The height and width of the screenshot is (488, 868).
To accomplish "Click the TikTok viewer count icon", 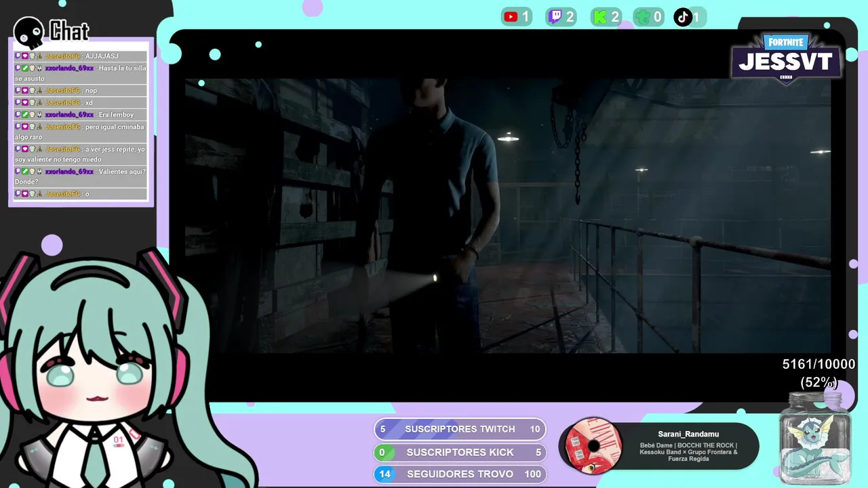I will point(683,17).
